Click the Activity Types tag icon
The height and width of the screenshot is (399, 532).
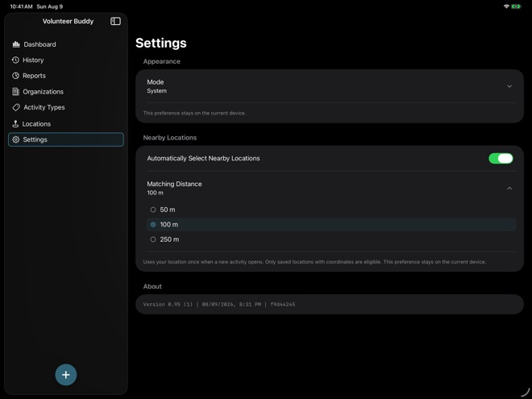(16, 107)
